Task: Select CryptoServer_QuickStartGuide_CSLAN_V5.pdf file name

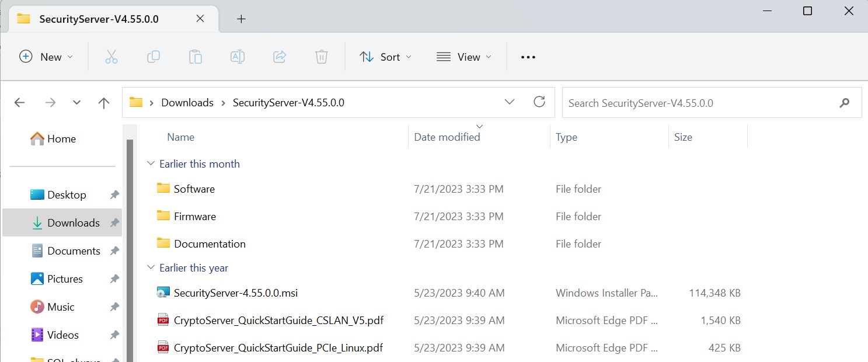Action: click(x=278, y=321)
